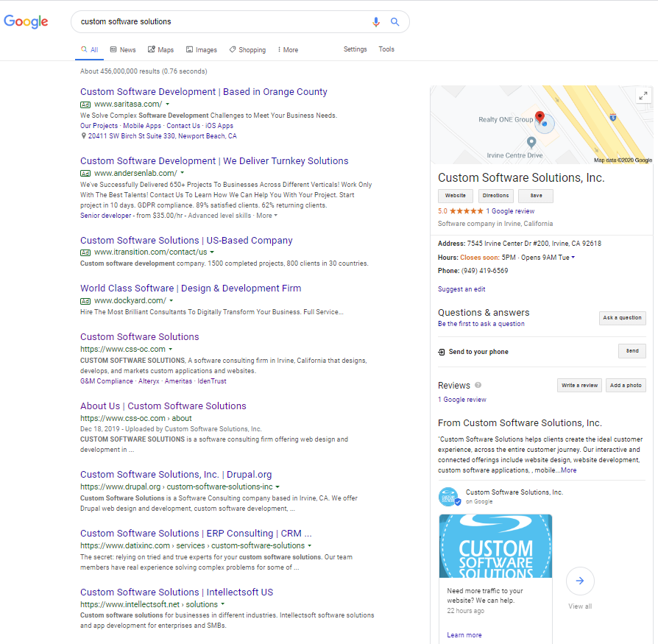
Task: Click the View all posts arrow
Action: [580, 581]
